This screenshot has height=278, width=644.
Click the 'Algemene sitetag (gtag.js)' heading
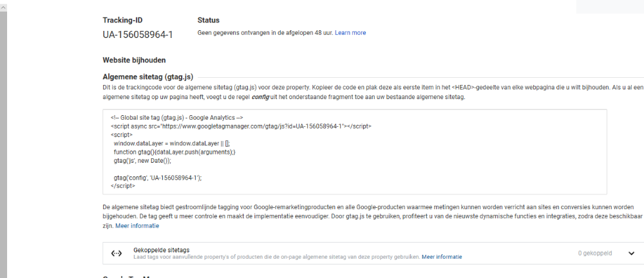tap(147, 77)
